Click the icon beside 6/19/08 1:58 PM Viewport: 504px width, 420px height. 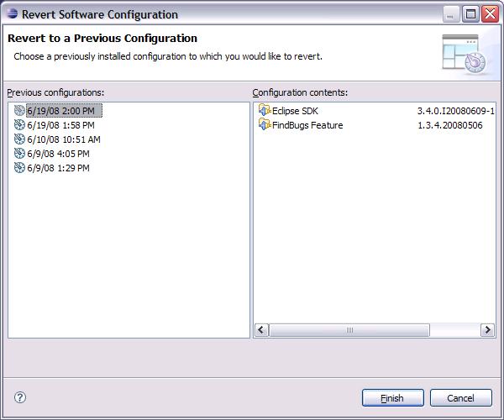[x=19, y=125]
